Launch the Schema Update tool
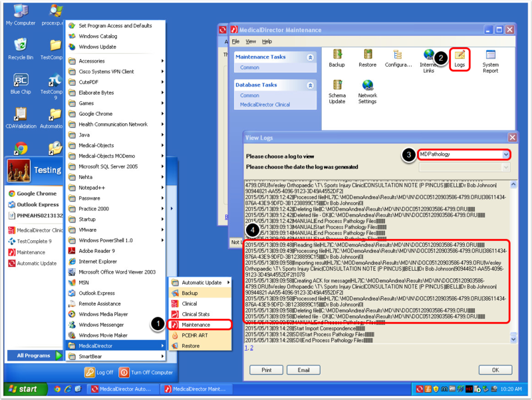Image resolution: width=532 pixels, height=400 pixels. pyautogui.click(x=337, y=92)
